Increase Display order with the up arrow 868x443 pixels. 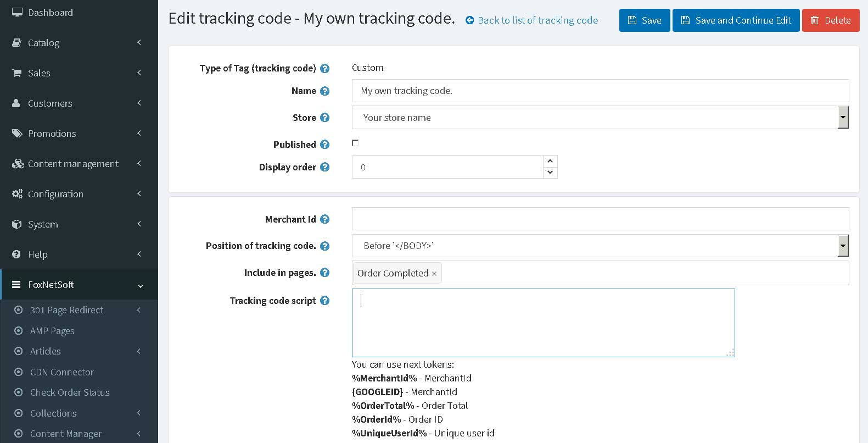pos(550,161)
